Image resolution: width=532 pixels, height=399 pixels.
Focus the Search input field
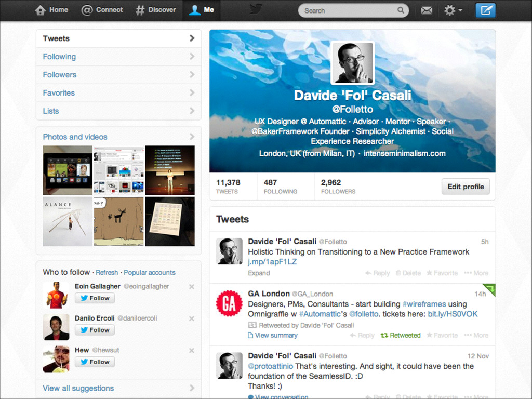click(x=353, y=10)
